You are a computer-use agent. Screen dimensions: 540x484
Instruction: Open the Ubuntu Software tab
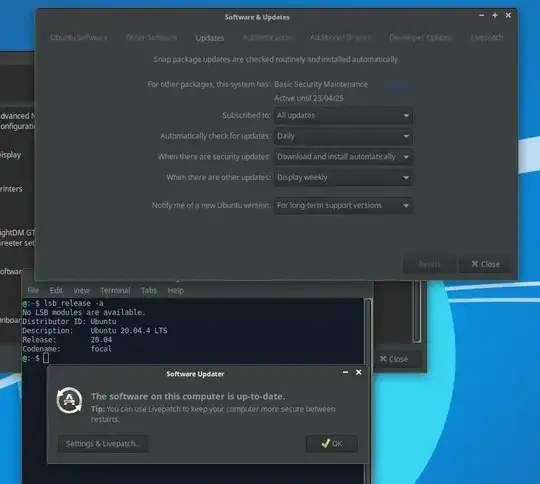coord(79,37)
